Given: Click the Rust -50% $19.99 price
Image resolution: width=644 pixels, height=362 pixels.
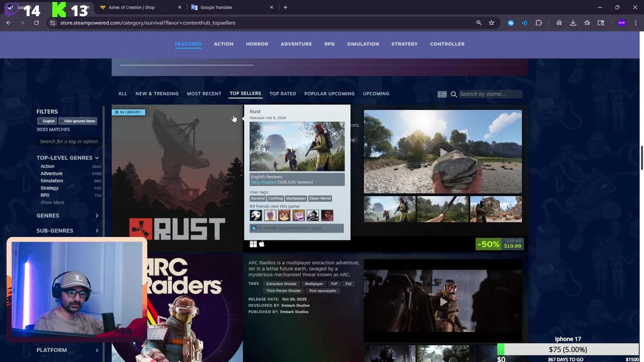Looking at the screenshot, I should click(x=500, y=244).
